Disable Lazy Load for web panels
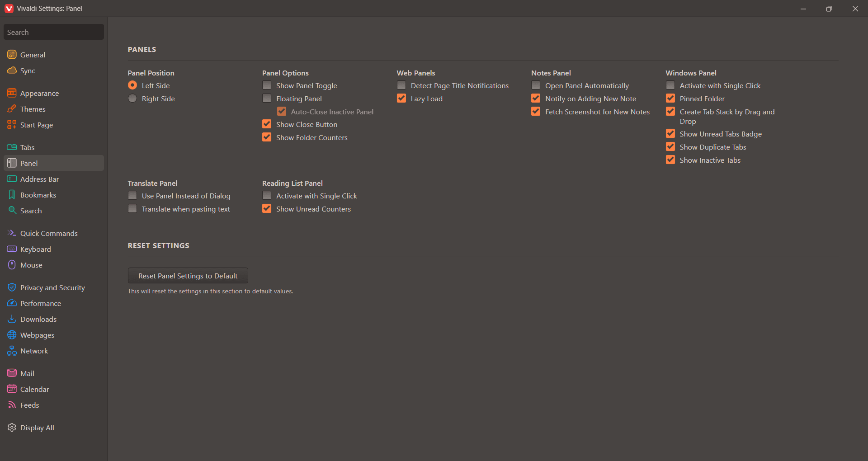 401,99
